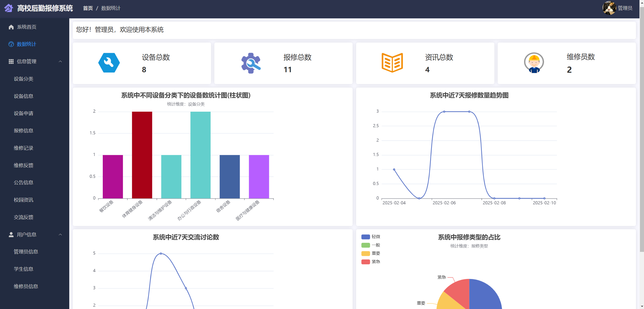Click the page vertical scrollbar
This screenshot has width=644, height=309.
click(x=642, y=126)
